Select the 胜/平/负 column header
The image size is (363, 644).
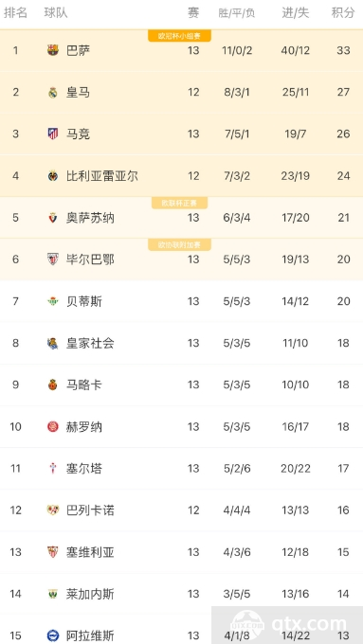237,13
